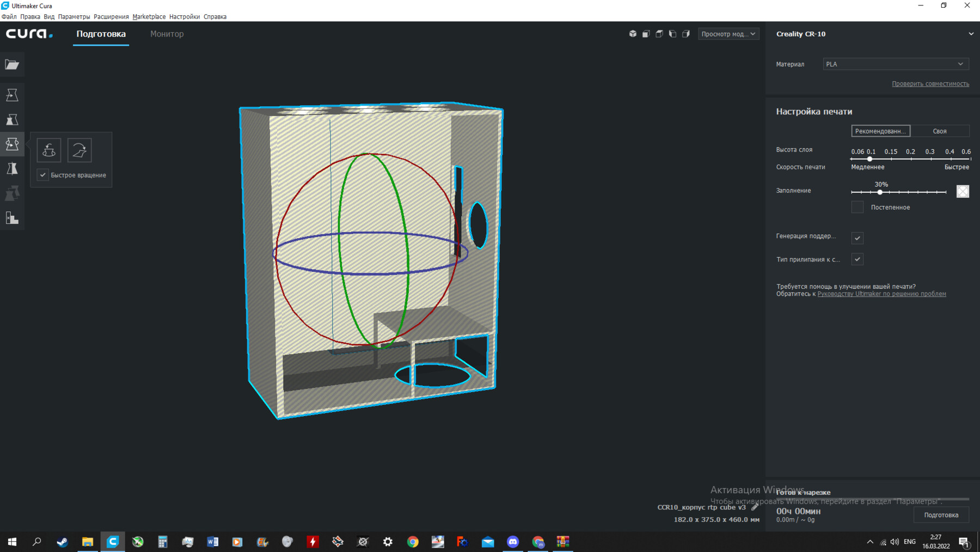Click the Select Face to Align option
This screenshot has width=980, height=552.
[79, 150]
